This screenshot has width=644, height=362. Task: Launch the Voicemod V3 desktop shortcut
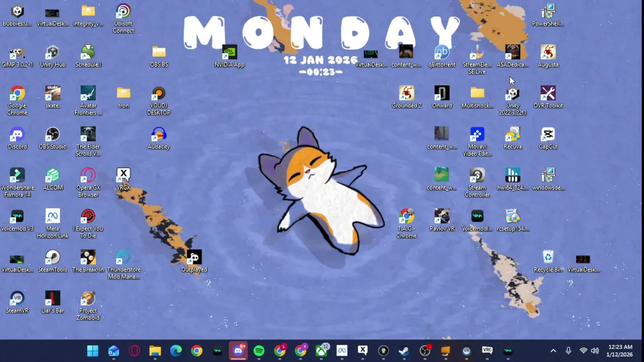coord(17,220)
